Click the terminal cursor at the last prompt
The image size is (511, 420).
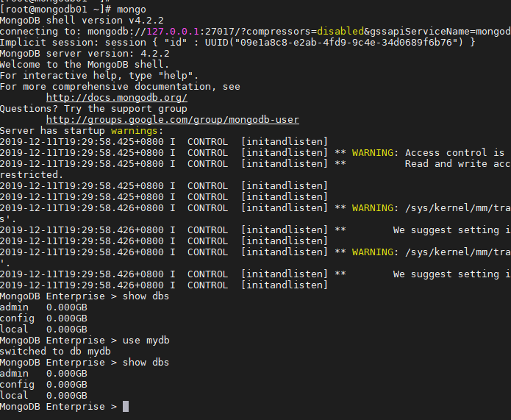[126, 406]
